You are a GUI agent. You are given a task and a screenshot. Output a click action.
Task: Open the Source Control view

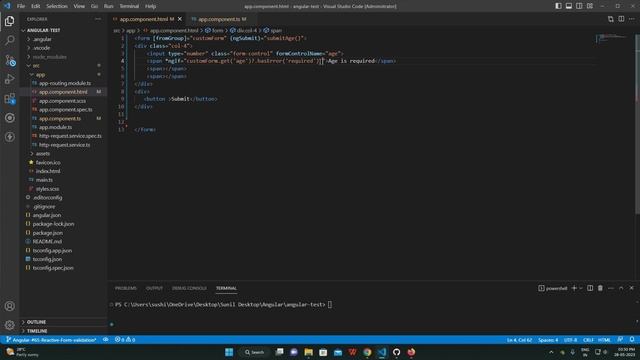[9, 60]
